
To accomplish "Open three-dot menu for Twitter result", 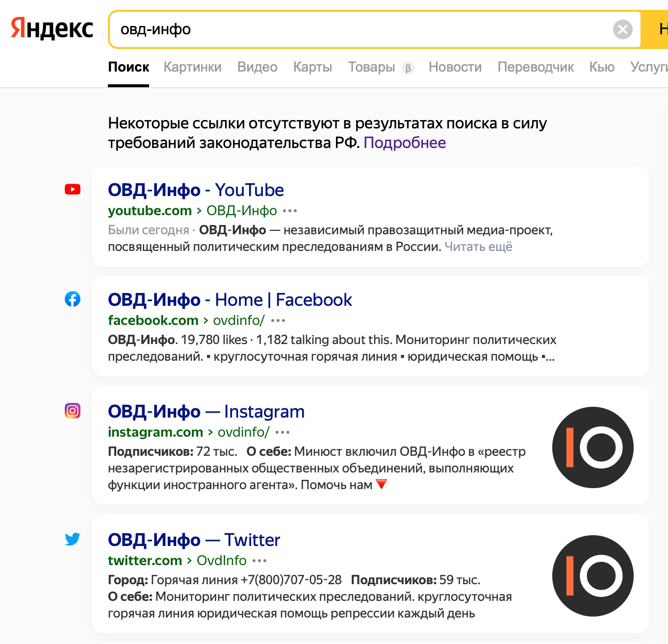I will [259, 561].
